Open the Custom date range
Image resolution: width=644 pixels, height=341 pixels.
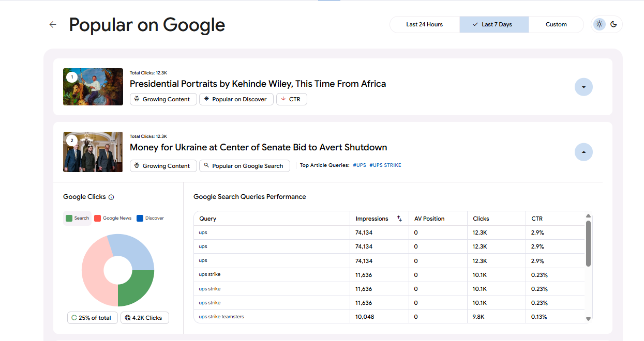pyautogui.click(x=556, y=24)
